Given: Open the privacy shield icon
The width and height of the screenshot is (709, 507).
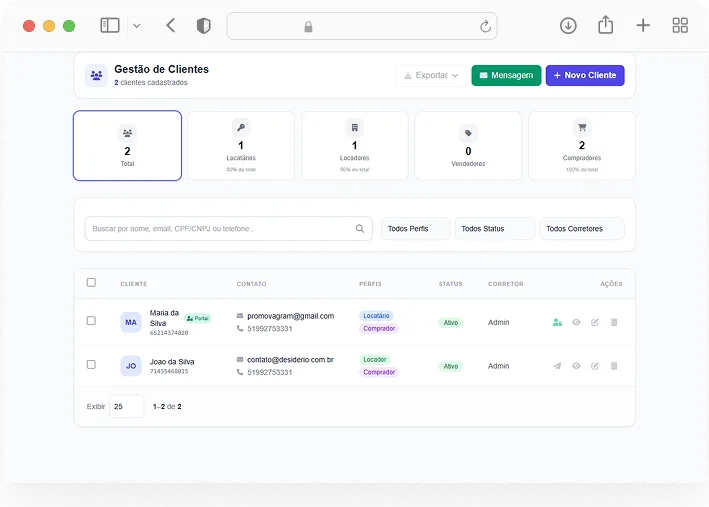Looking at the screenshot, I should [x=203, y=26].
